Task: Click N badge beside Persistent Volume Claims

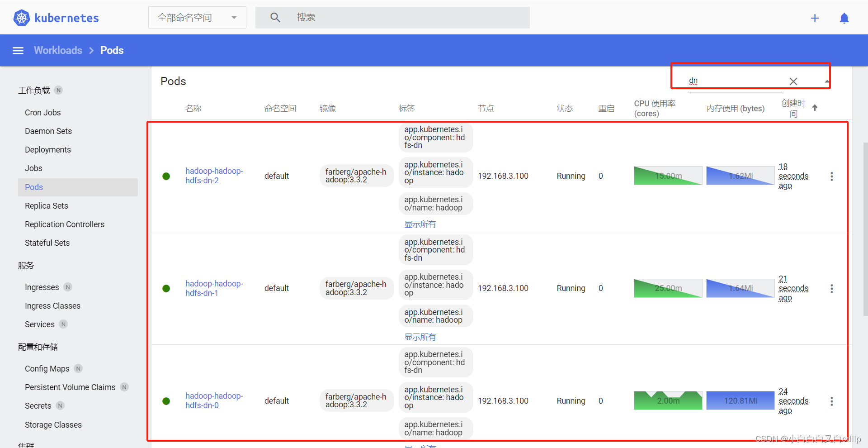Action: click(x=124, y=387)
